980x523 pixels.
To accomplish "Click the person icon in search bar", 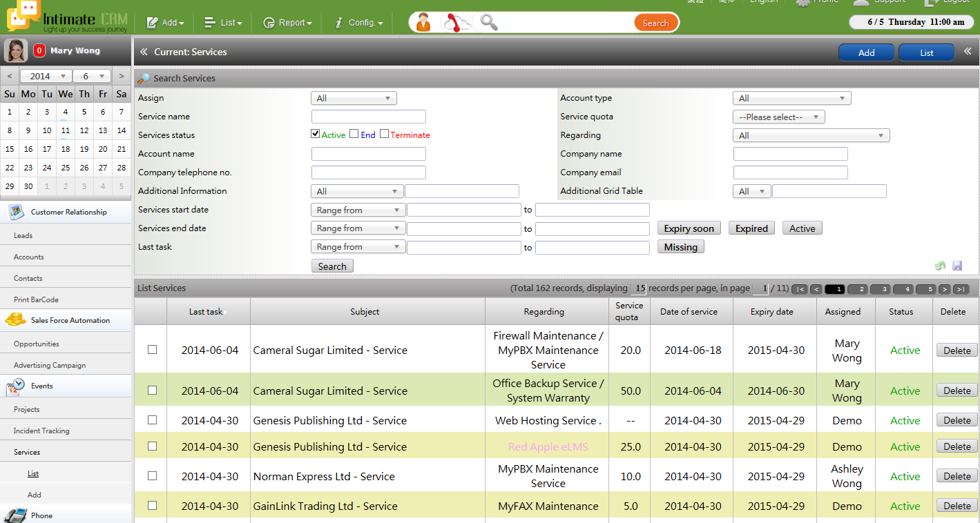I will 423,23.
